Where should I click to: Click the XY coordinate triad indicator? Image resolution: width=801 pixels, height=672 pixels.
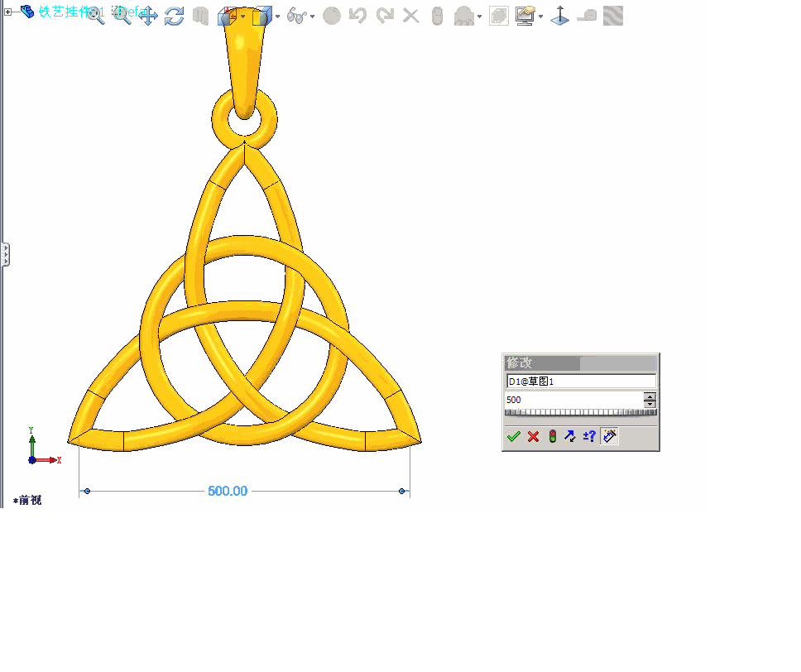(44, 446)
